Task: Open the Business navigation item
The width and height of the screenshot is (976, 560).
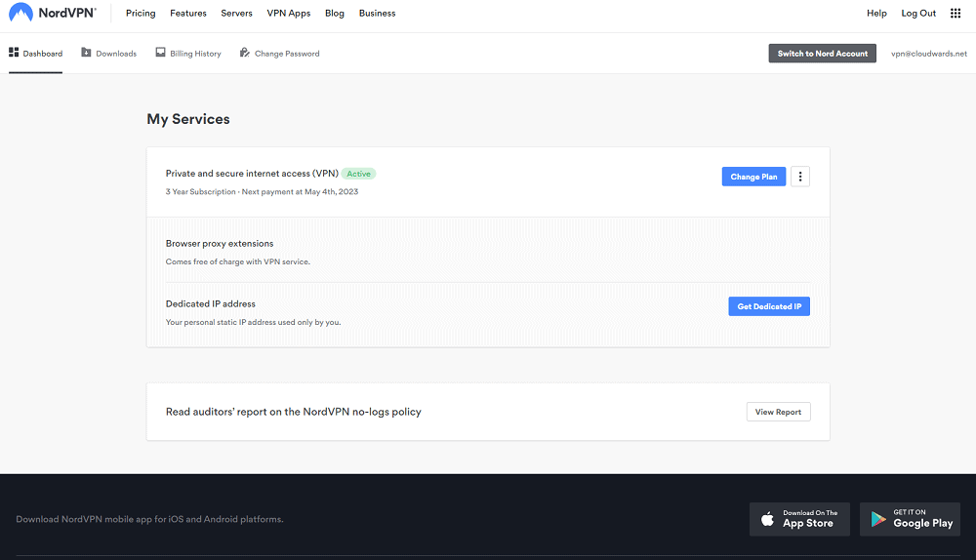Action: point(377,13)
